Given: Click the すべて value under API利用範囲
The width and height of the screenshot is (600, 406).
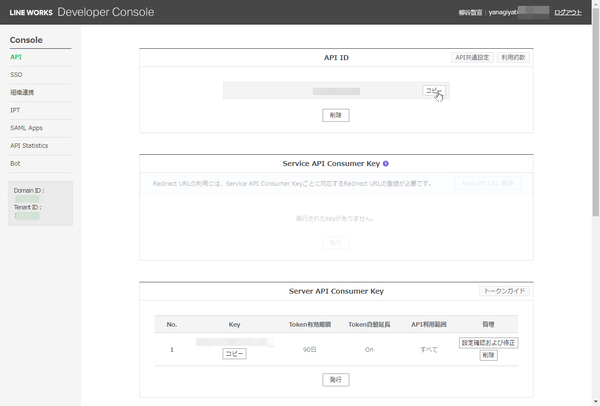Looking at the screenshot, I should (429, 349).
